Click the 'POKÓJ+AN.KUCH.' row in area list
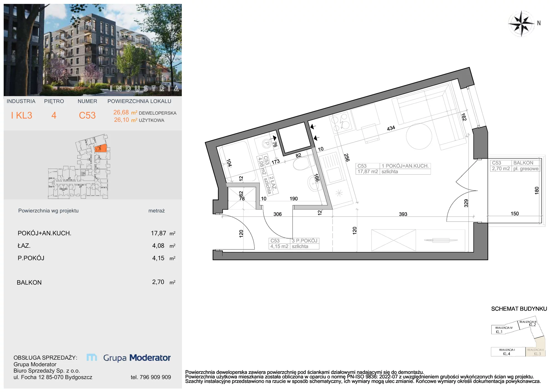The image size is (555, 392). click(x=97, y=233)
